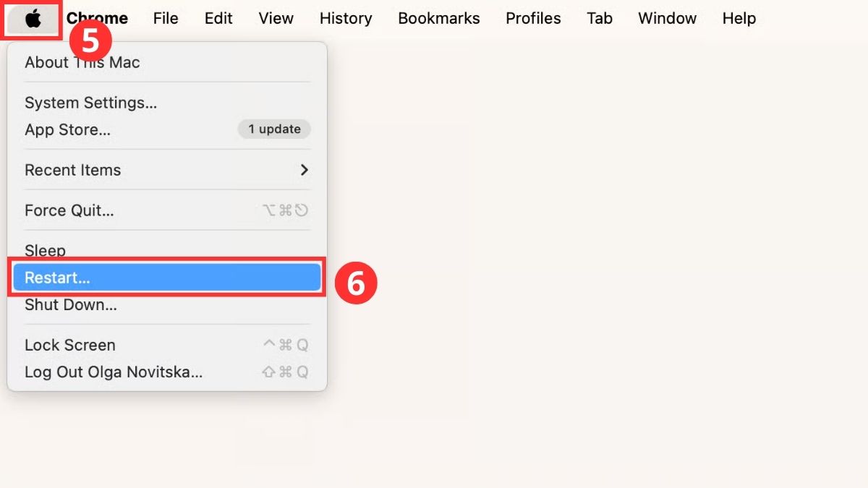Log Out Olga Novitska
Viewport: 868px width, 488px height.
[113, 372]
